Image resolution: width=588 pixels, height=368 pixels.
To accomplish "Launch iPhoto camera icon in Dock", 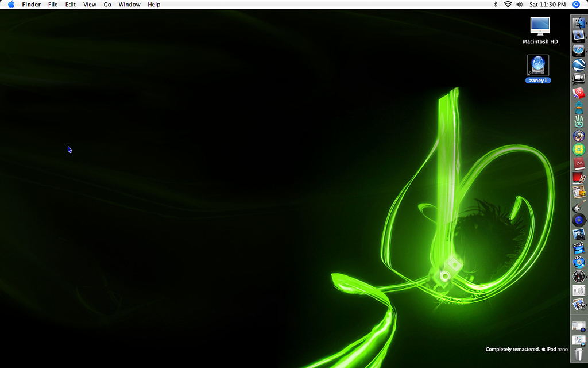I will pyautogui.click(x=579, y=235).
